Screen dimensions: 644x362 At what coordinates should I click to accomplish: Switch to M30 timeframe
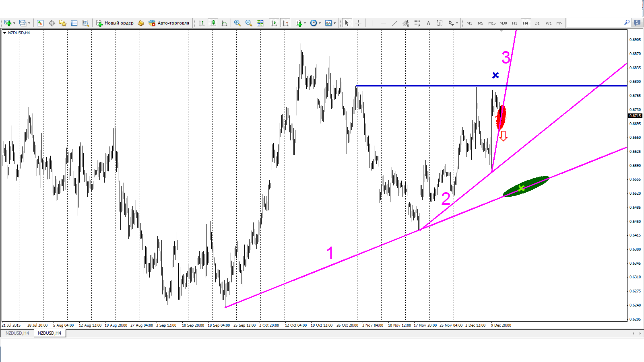click(x=503, y=23)
